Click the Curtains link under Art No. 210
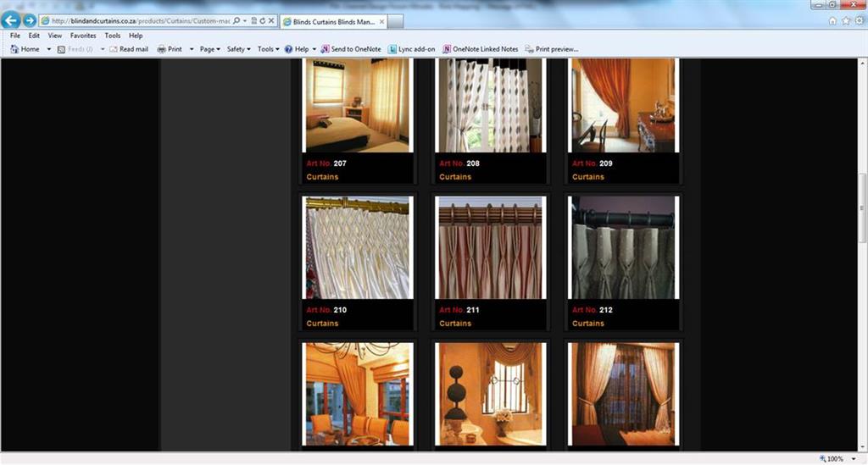The width and height of the screenshot is (868, 465). (322, 324)
